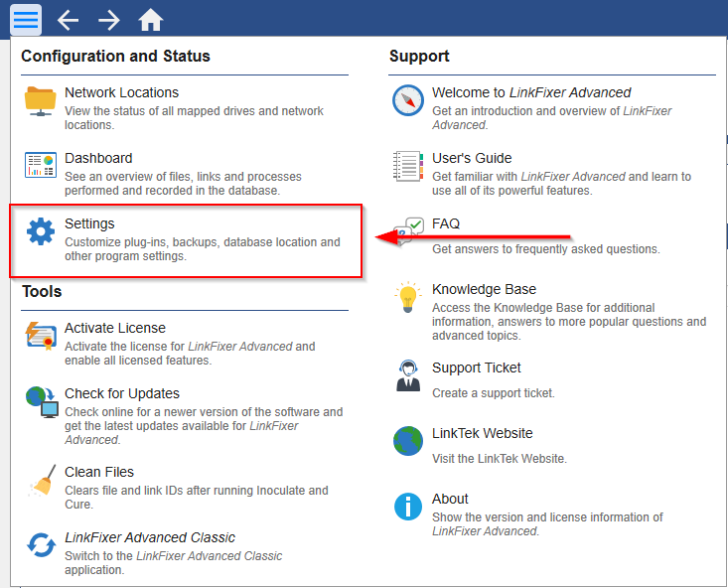Open the Home page icon

point(150,21)
